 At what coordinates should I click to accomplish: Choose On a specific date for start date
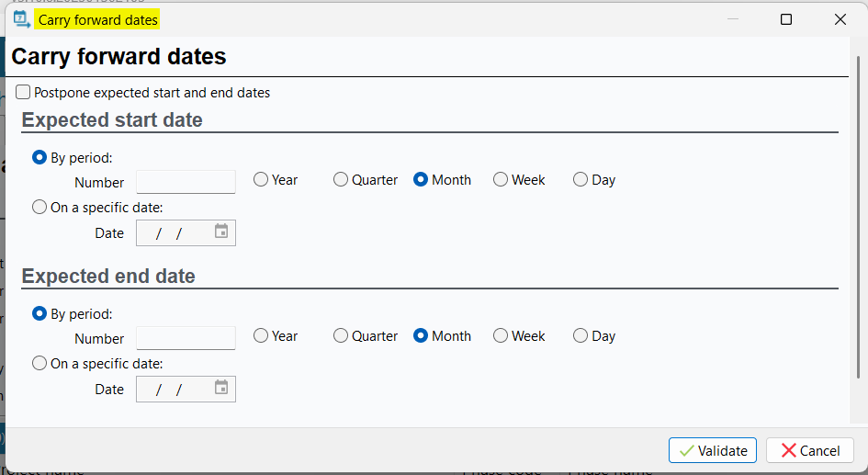point(39,207)
